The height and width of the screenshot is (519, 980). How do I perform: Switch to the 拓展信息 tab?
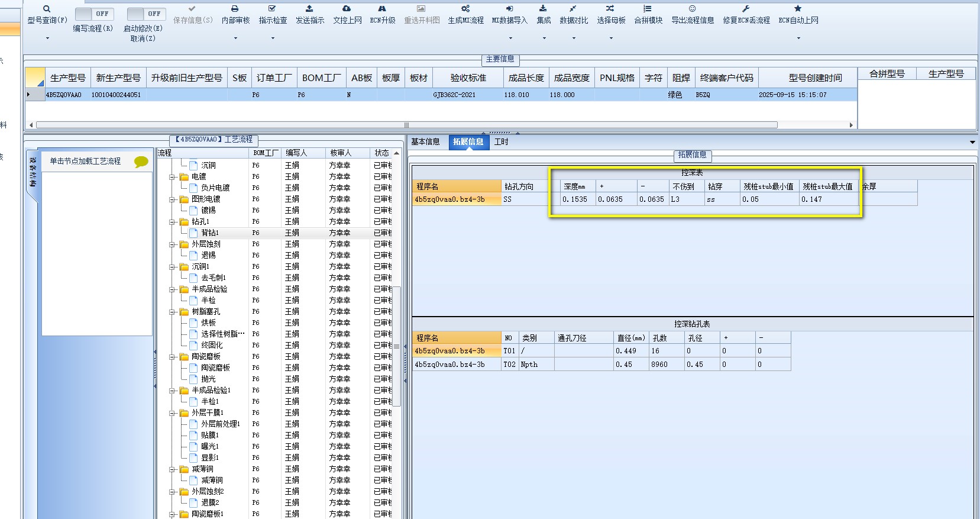click(468, 142)
